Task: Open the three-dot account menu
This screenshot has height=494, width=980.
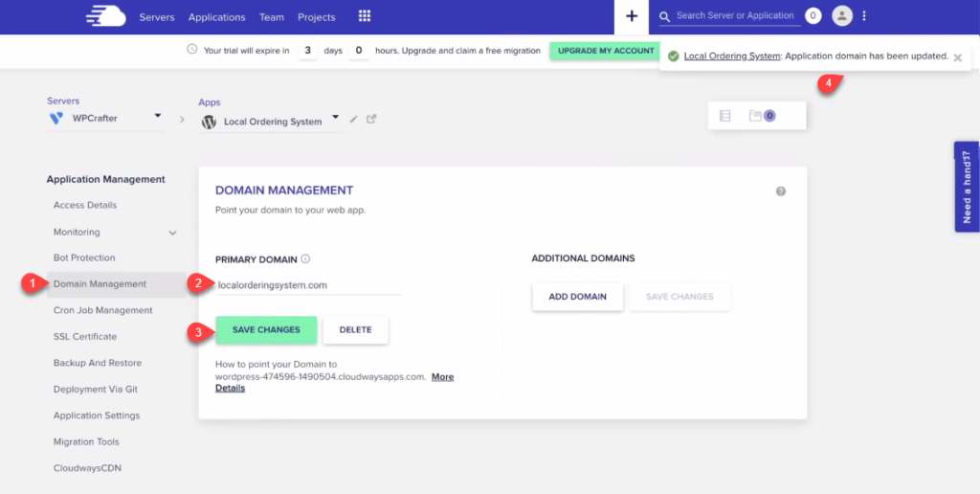Action: tap(864, 15)
